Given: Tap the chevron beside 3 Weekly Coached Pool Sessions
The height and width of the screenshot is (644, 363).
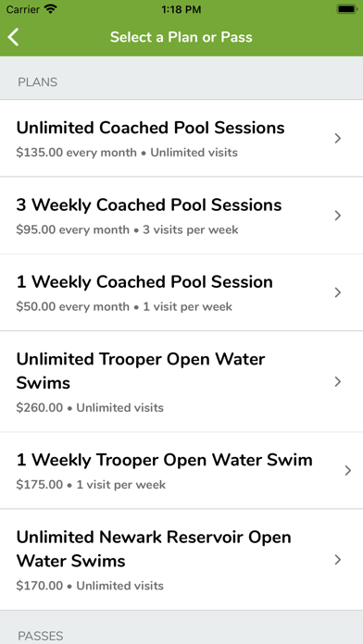Looking at the screenshot, I should click(338, 216).
